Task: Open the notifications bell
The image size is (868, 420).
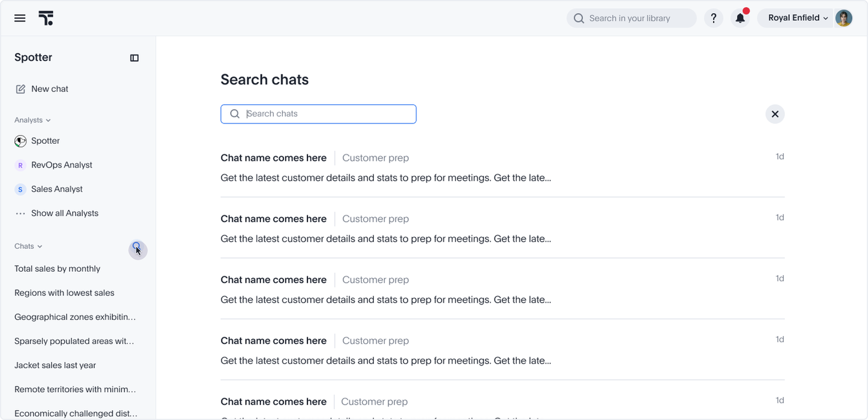Action: (740, 18)
